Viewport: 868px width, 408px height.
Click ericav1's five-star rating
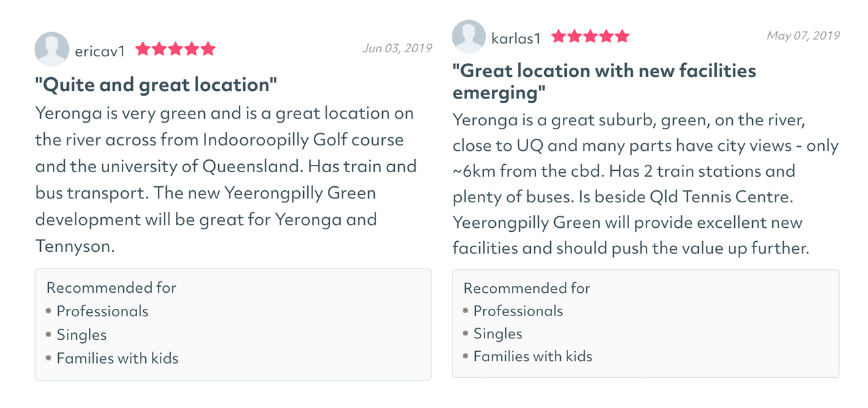175,49
